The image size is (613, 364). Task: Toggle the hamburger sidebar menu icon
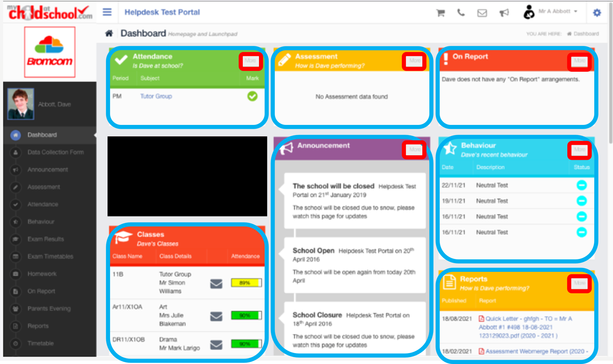pyautogui.click(x=107, y=12)
